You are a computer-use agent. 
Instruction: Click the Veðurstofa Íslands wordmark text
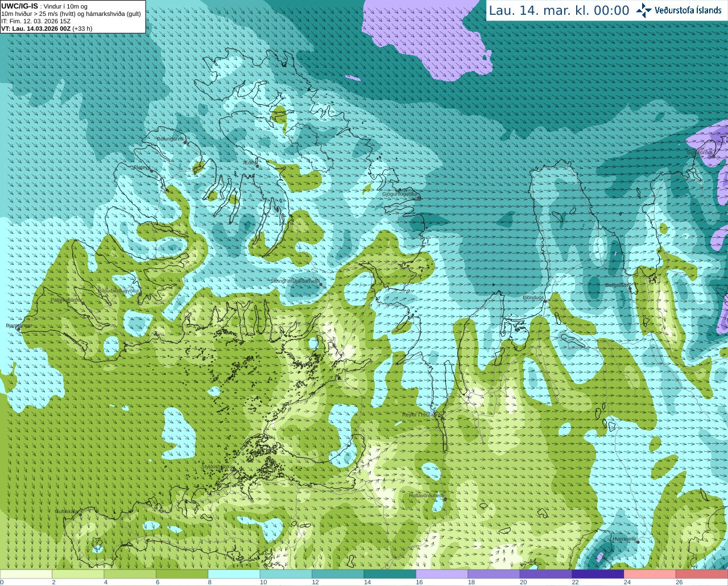pos(688,10)
